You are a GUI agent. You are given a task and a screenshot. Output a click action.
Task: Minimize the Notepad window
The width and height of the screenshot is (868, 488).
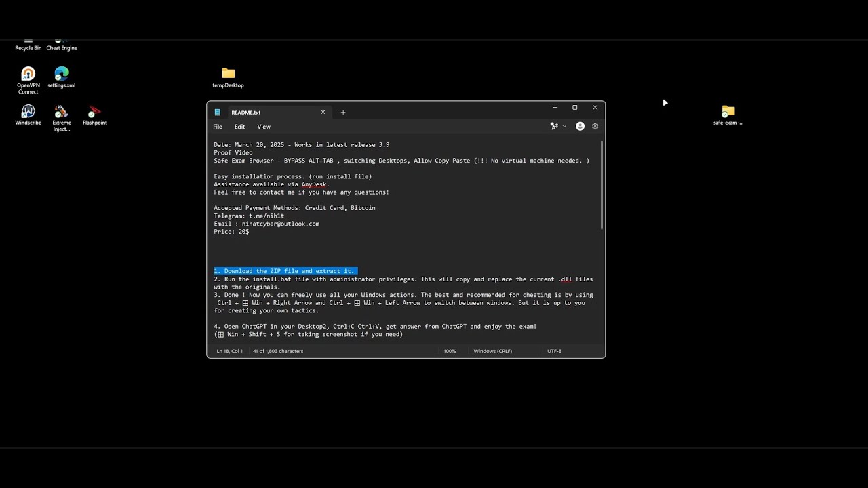555,108
